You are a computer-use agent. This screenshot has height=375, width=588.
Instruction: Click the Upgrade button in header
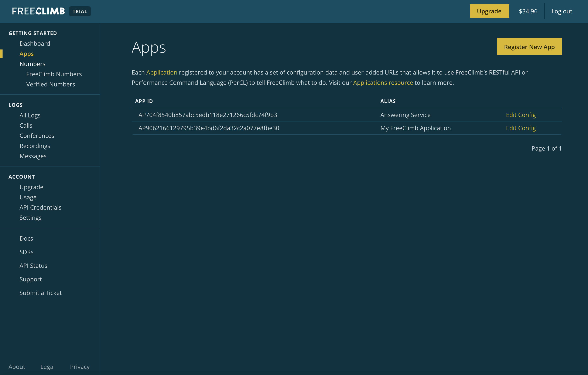pyautogui.click(x=489, y=11)
